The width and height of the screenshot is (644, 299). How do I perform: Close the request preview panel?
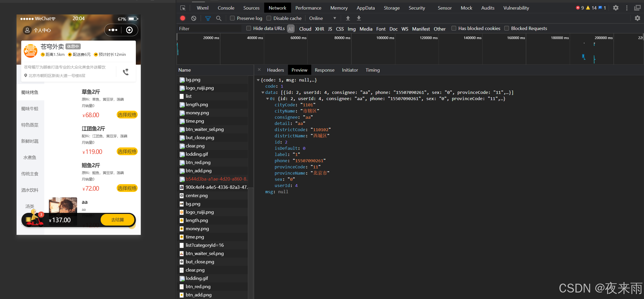[x=259, y=70]
